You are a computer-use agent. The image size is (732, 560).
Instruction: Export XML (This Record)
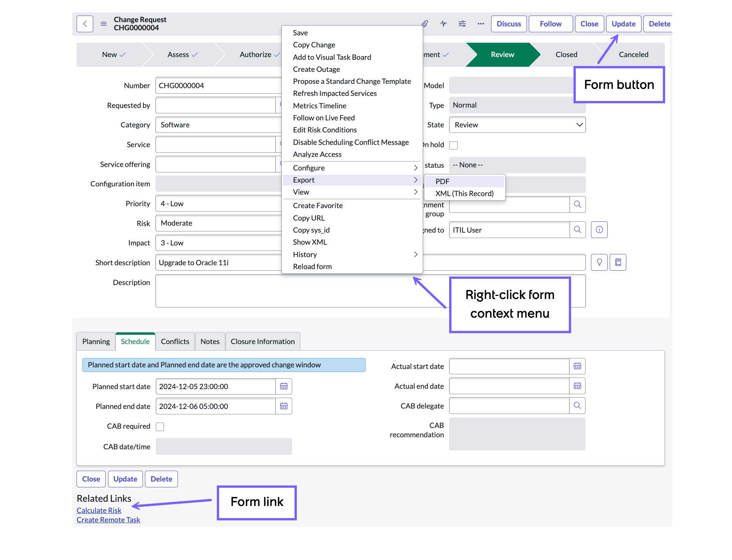coord(465,193)
